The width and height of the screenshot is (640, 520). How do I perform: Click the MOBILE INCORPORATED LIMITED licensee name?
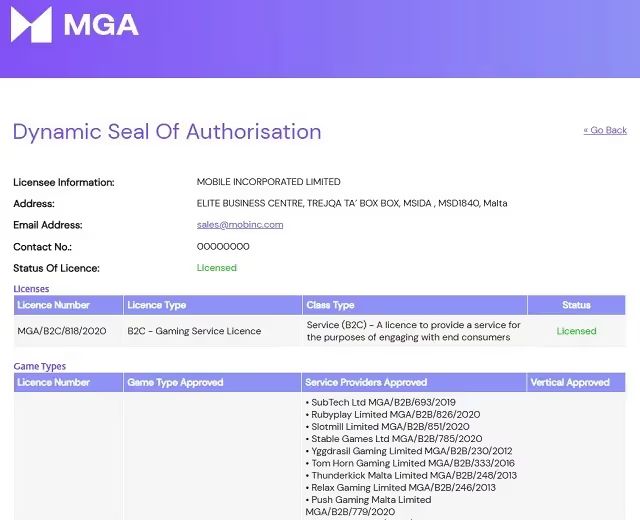269,182
